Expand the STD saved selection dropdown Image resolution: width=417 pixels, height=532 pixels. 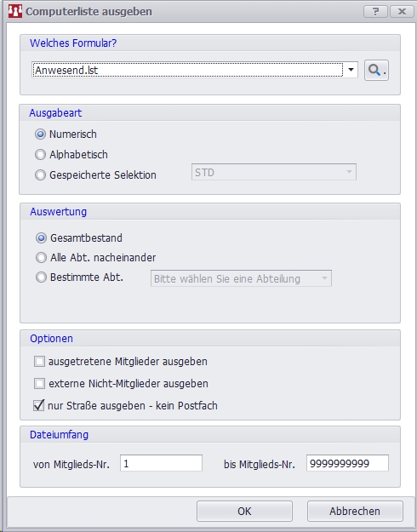tap(349, 172)
